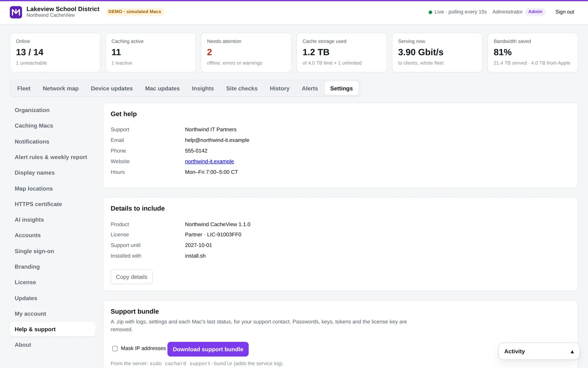Switch to the Network map tab
The image size is (588, 368).
point(60,88)
